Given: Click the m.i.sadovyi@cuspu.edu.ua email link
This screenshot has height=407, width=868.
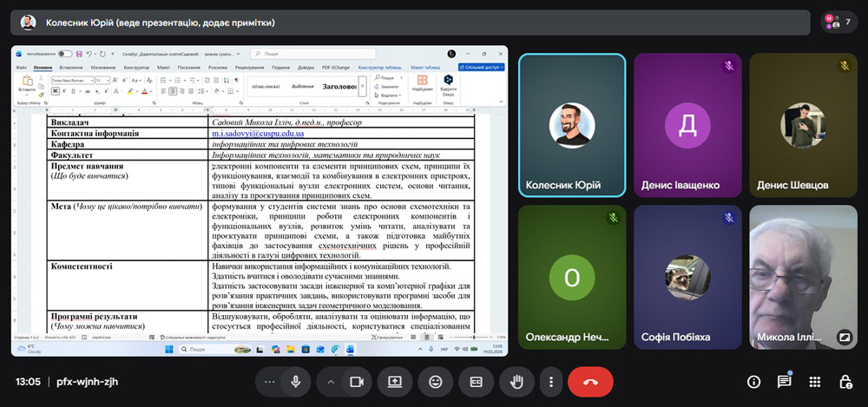Looking at the screenshot, I should (x=257, y=134).
